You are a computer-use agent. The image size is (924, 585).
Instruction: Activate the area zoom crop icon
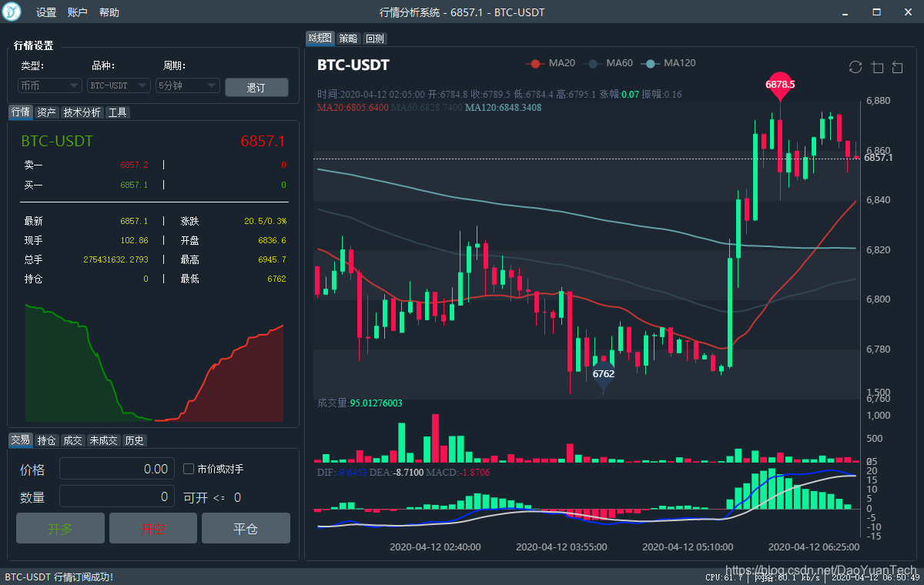pyautogui.click(x=877, y=67)
